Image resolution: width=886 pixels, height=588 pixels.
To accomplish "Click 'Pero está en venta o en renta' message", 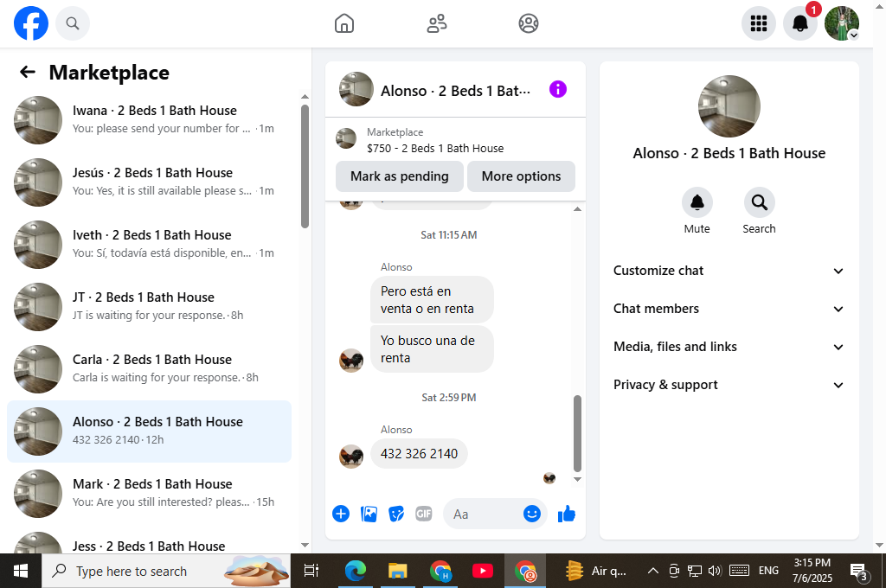I will tap(432, 300).
